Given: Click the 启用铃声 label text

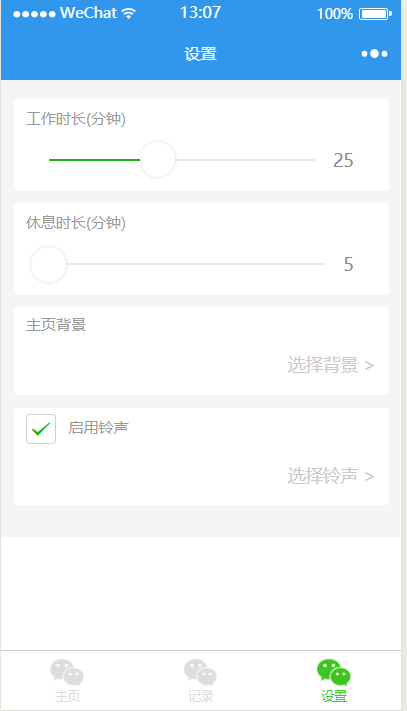Looking at the screenshot, I should click(x=98, y=428).
